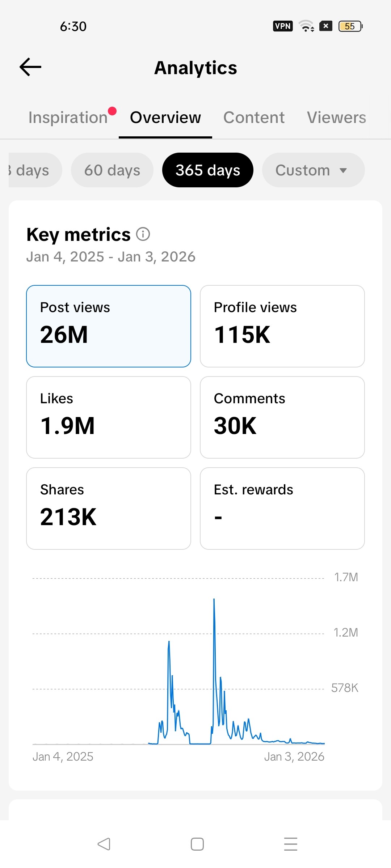Select the 365 days range
Screen dimensions: 391x868
(x=207, y=170)
